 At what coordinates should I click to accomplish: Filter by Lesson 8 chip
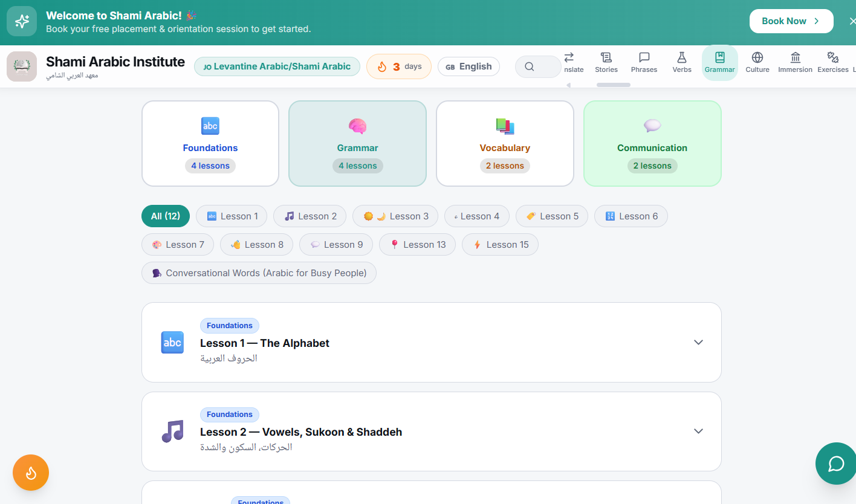[x=256, y=245]
